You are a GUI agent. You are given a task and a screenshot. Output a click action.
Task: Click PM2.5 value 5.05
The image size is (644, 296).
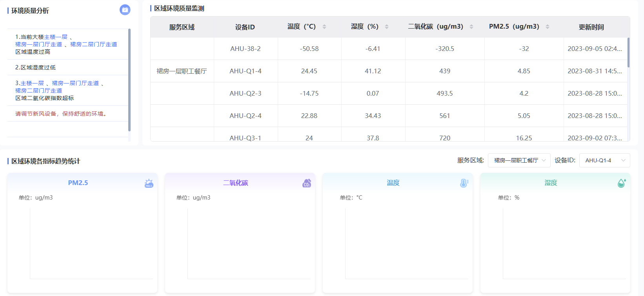pyautogui.click(x=524, y=116)
